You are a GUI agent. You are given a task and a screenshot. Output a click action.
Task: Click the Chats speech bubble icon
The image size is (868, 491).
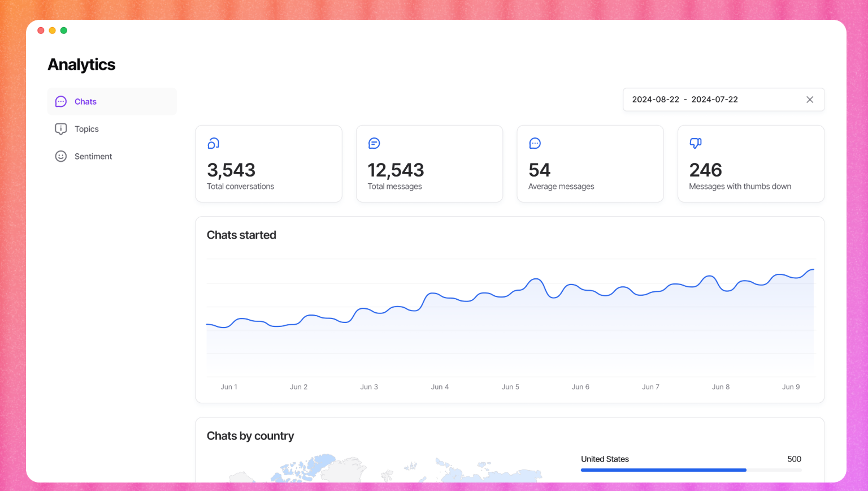(61, 102)
